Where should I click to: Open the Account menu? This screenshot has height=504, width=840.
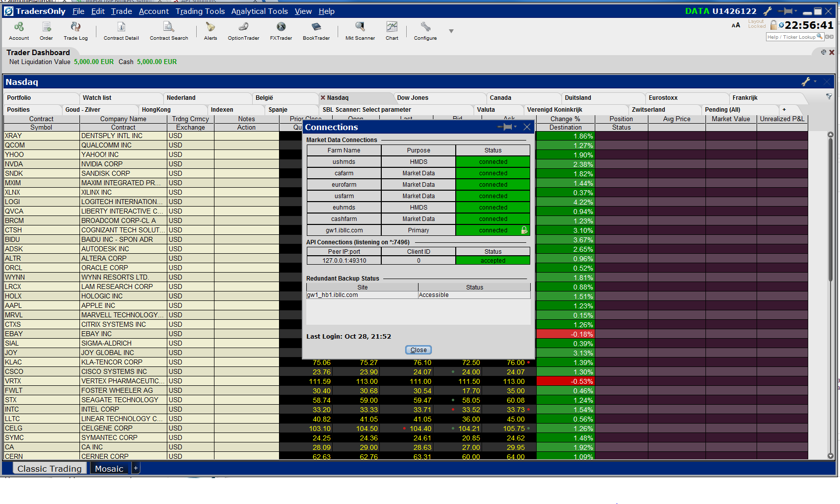click(x=154, y=11)
